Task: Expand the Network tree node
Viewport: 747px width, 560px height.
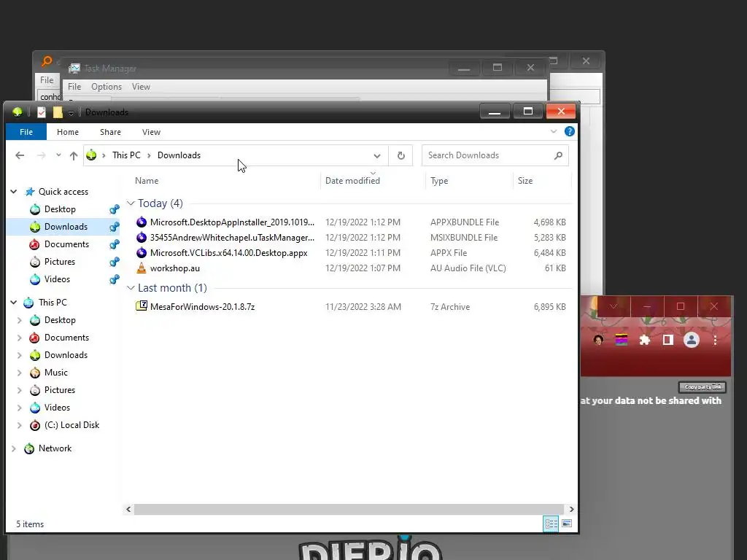Action: click(x=14, y=448)
